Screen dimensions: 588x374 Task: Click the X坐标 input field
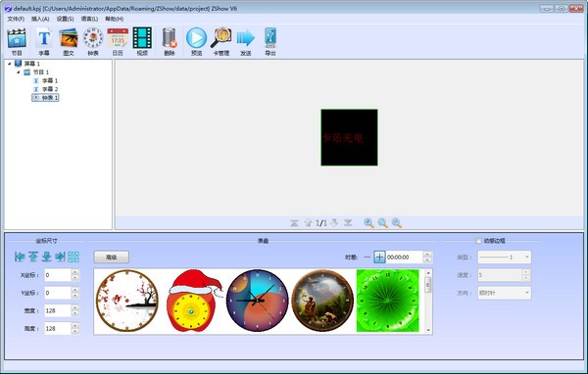point(58,275)
